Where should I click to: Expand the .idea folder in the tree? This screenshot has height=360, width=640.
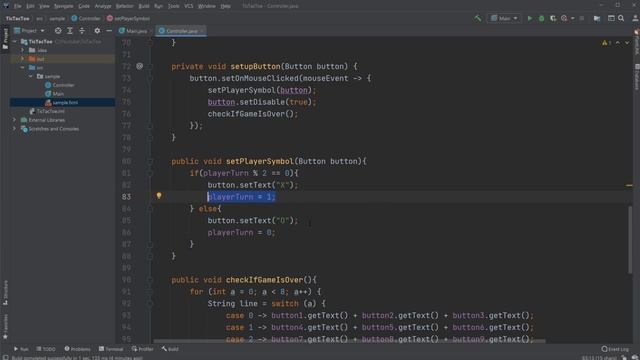click(23, 50)
